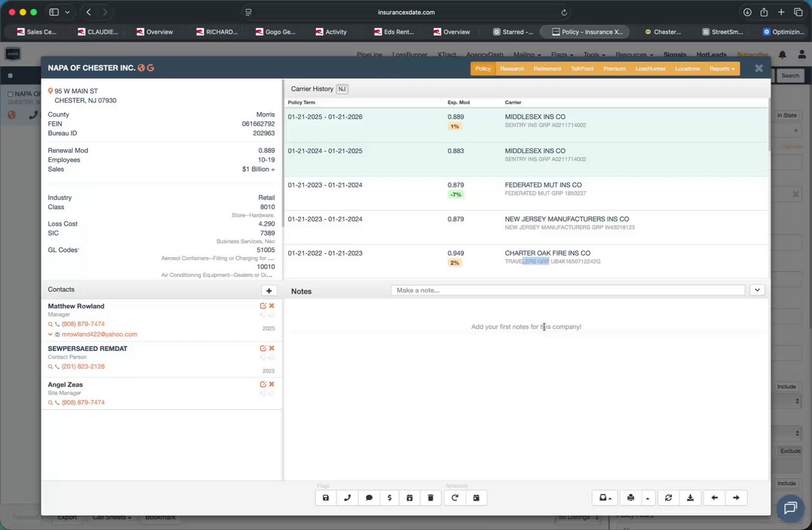Go to next record with right arrow
This screenshot has width=812, height=530.
[736, 498]
